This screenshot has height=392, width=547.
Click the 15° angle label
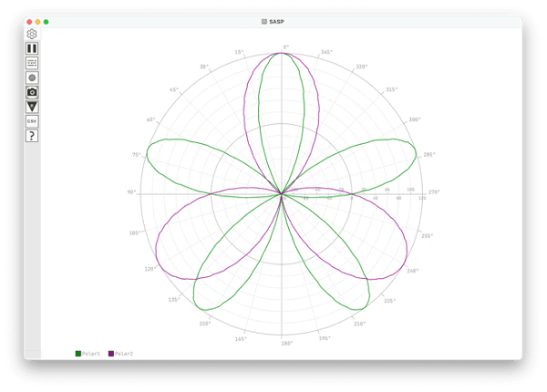click(x=239, y=52)
